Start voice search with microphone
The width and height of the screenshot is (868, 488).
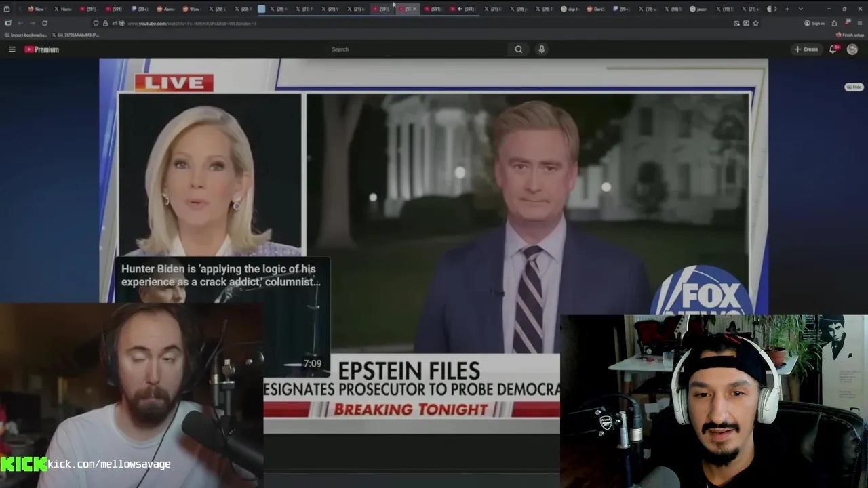point(541,49)
